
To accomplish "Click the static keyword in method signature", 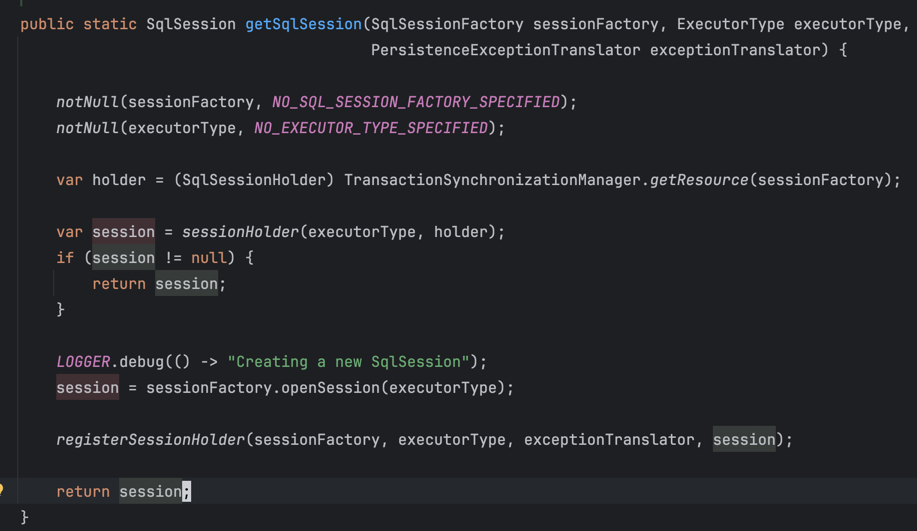I will tap(110, 24).
